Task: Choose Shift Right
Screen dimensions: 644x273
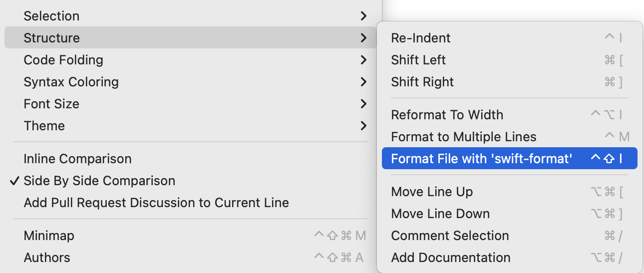Action: [x=422, y=82]
